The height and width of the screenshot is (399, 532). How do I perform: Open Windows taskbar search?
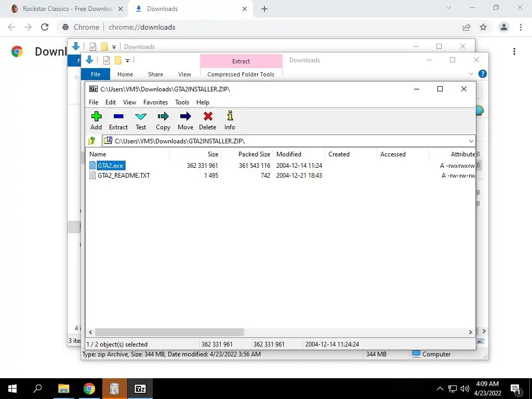pos(37,389)
